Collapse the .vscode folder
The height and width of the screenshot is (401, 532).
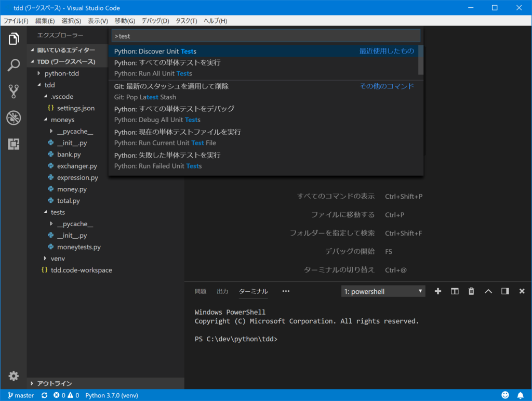pos(62,96)
